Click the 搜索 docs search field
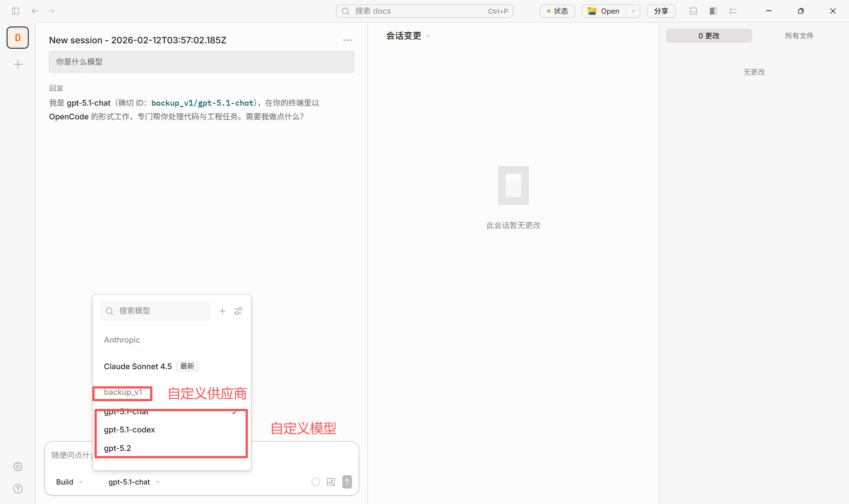 coord(424,11)
